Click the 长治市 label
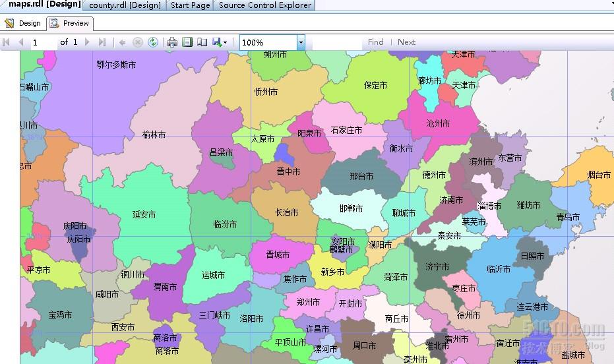Screen dimensions: 614x364 click(x=287, y=212)
